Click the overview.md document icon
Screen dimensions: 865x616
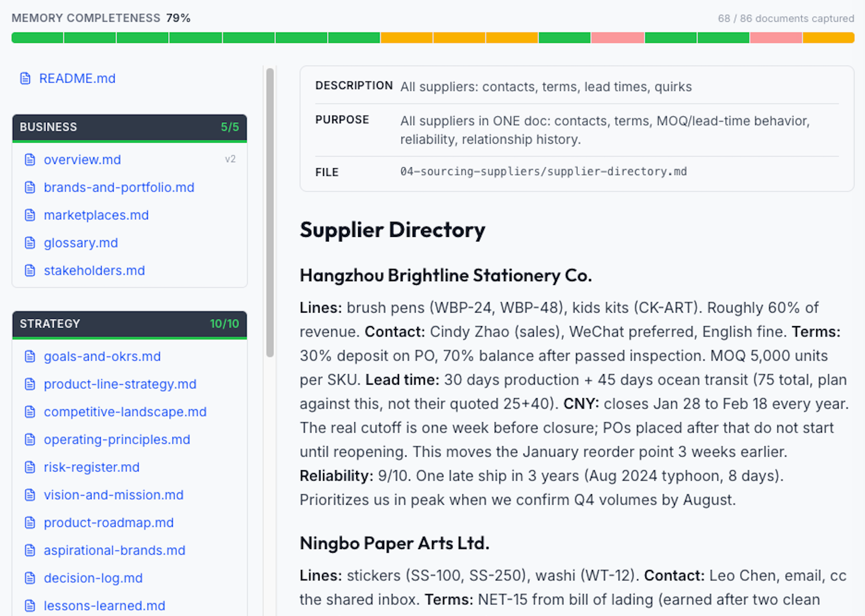[30, 160]
